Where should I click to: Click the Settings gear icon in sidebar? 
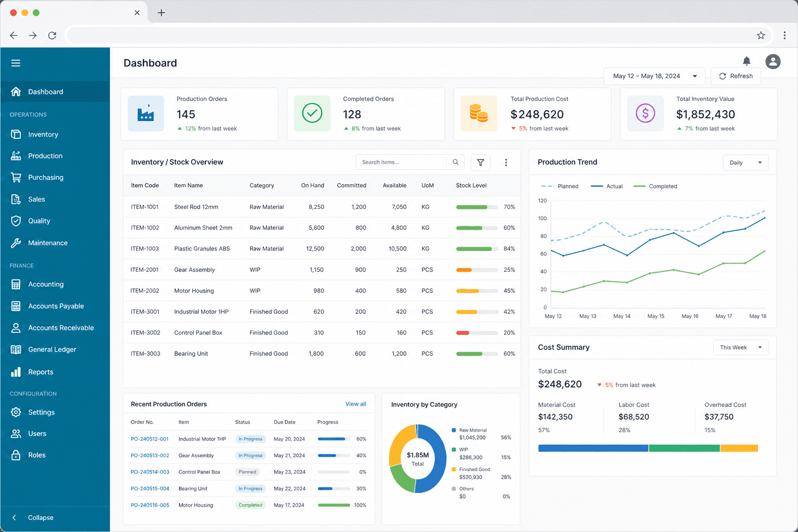(16, 412)
